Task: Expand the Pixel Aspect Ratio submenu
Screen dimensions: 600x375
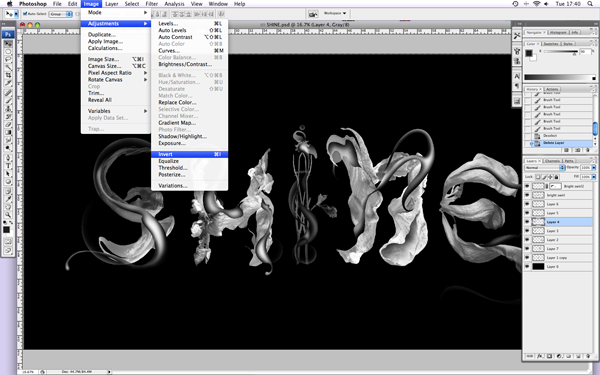Action: tap(116, 73)
